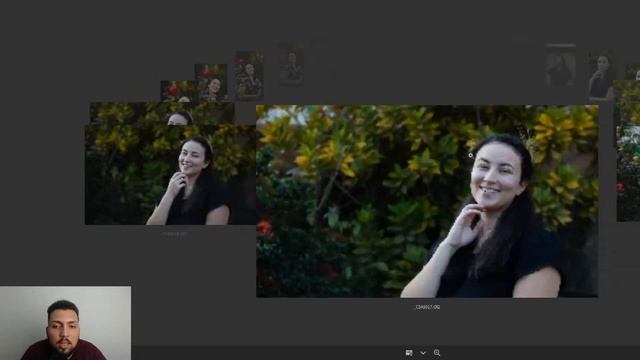The image size is (640, 360).
Task: Select the small red flower thumbnail
Action: tap(178, 91)
